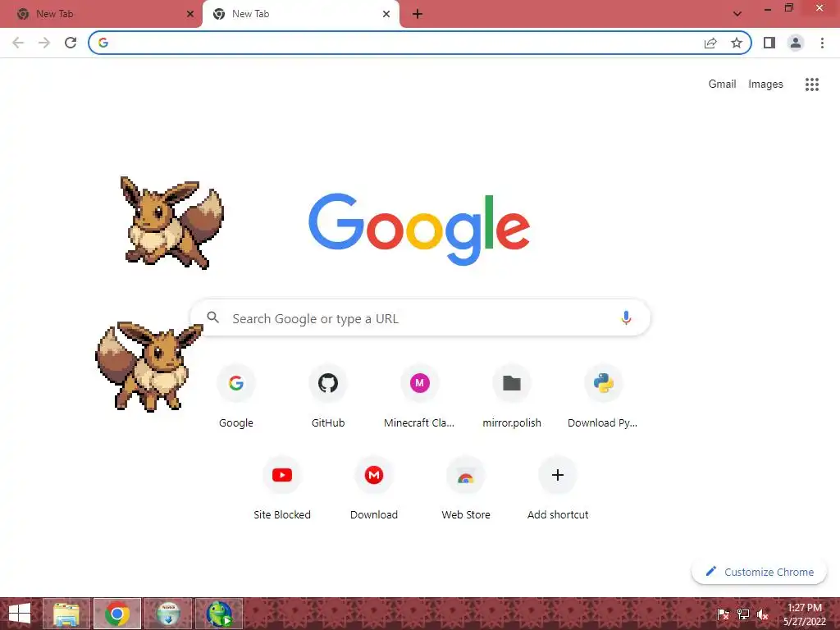Click the Chrome taskbar icon
840x630 pixels.
pos(117,614)
